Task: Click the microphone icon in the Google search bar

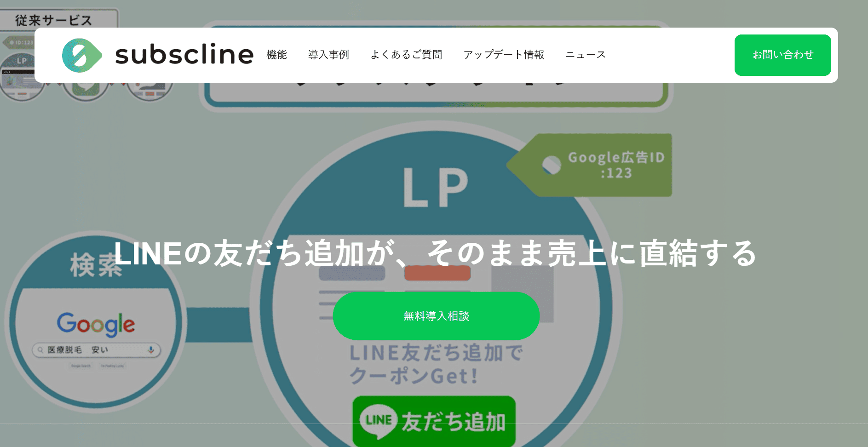Action: point(152,350)
